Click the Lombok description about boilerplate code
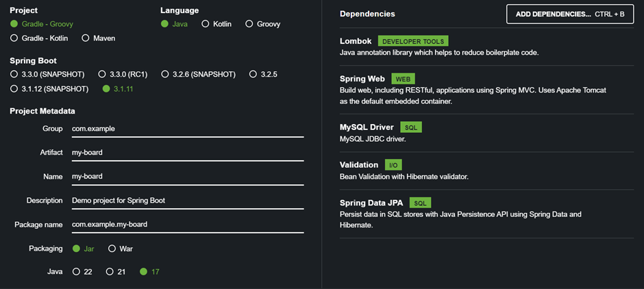Viewport: 644px width, 289px height. point(439,53)
